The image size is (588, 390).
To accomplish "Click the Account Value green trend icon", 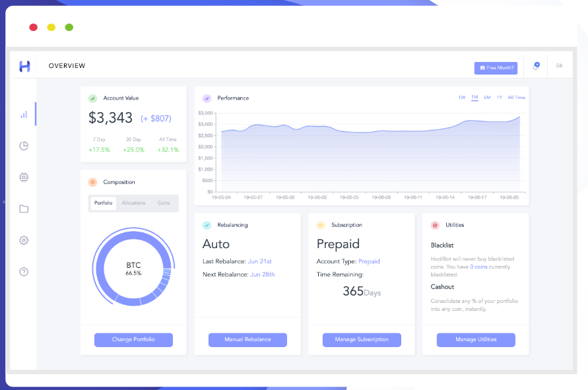I will pos(92,98).
